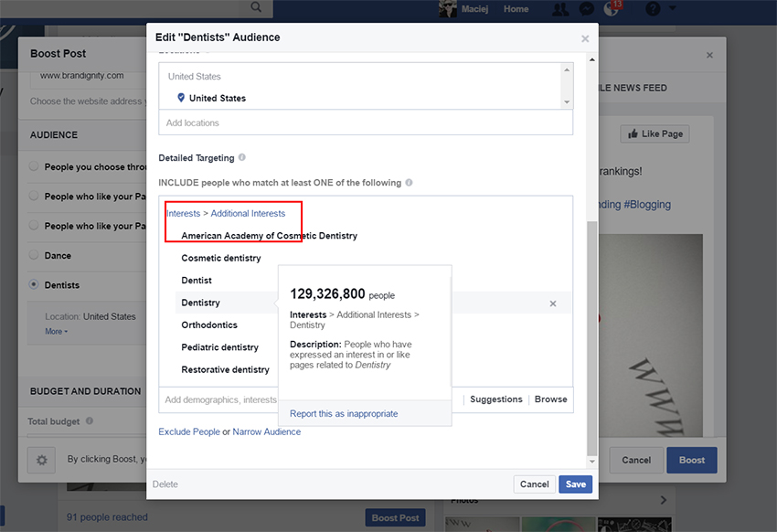Click the blue Boost button
This screenshot has height=532, width=777.
(x=692, y=460)
